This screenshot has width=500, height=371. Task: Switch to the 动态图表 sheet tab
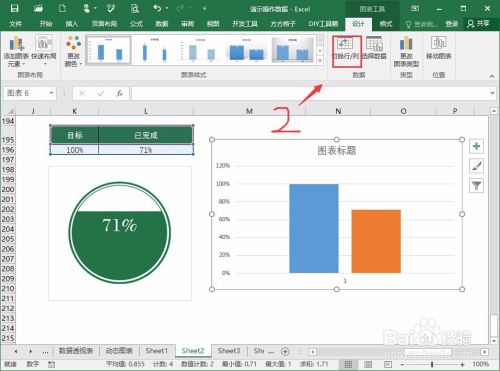click(x=119, y=351)
